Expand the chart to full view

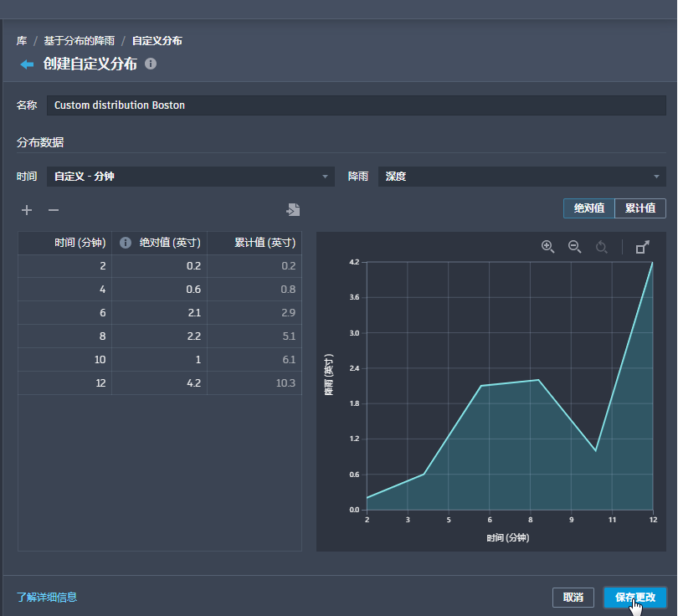tap(643, 247)
